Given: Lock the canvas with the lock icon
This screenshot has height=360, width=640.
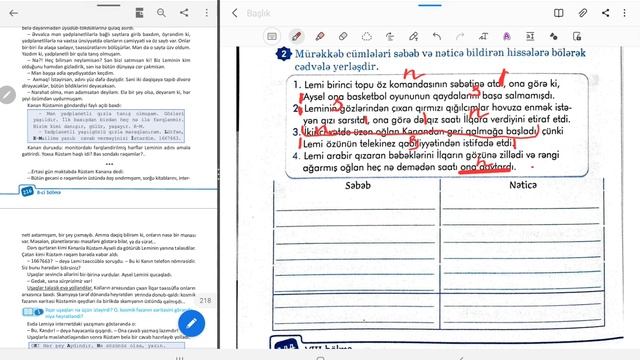Looking at the screenshot, I should coord(577,37).
